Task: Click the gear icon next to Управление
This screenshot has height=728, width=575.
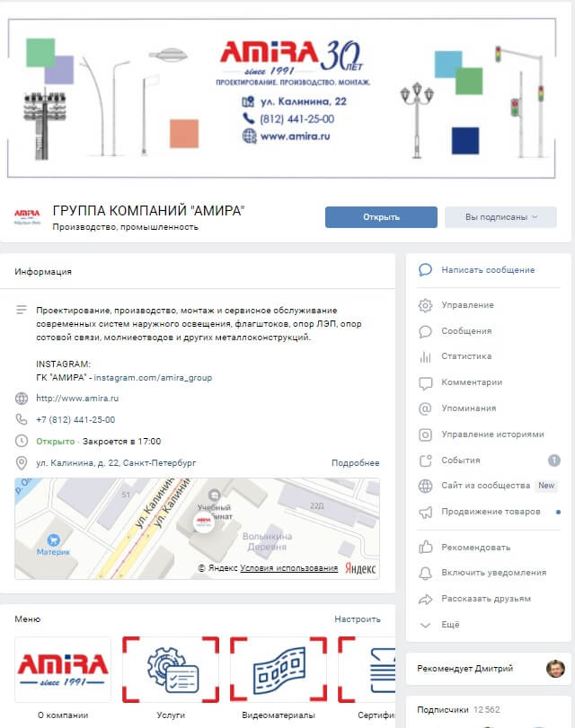Action: [x=425, y=305]
